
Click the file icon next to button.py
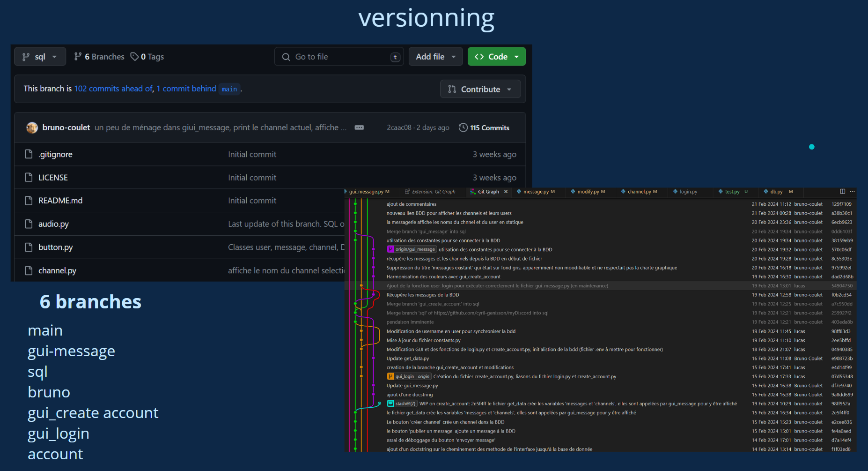tap(29, 247)
